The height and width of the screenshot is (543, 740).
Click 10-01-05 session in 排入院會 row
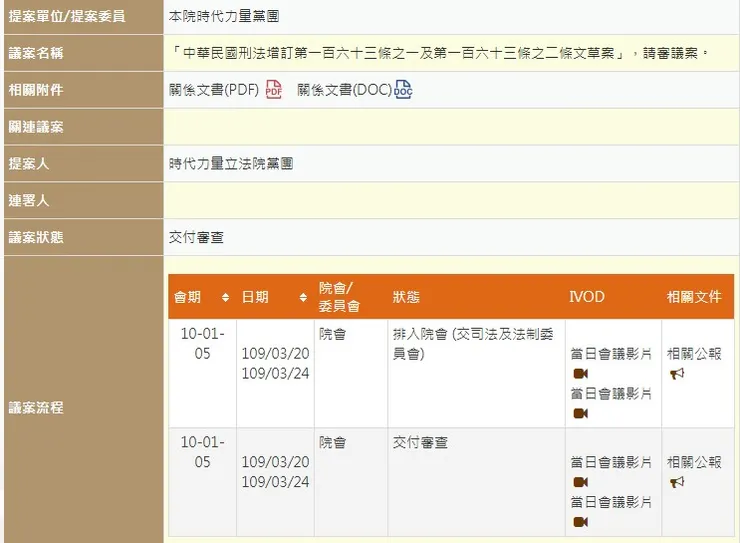pos(202,343)
